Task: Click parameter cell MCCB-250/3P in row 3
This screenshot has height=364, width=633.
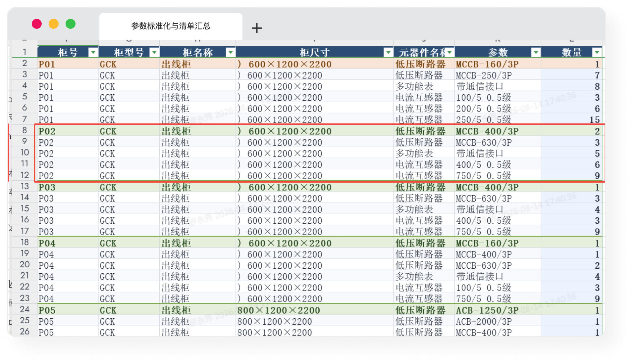Action: click(498, 75)
